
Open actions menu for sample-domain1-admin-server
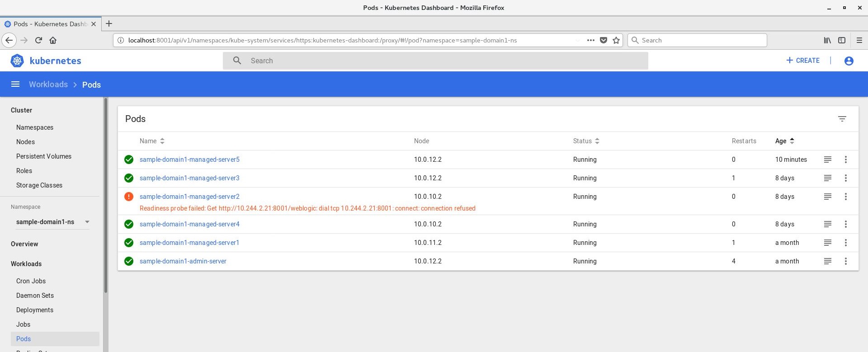tap(845, 261)
